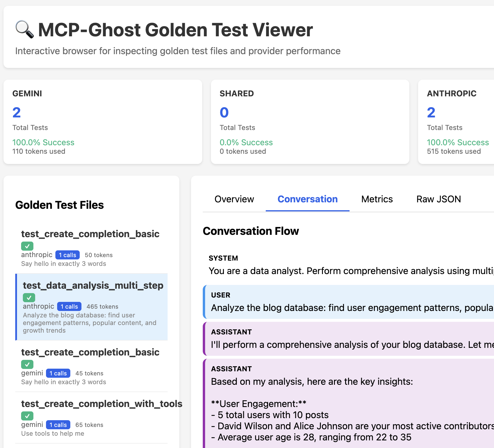
Task: Click the '0.0% Success' text on the SHARED card
Action: point(246,142)
